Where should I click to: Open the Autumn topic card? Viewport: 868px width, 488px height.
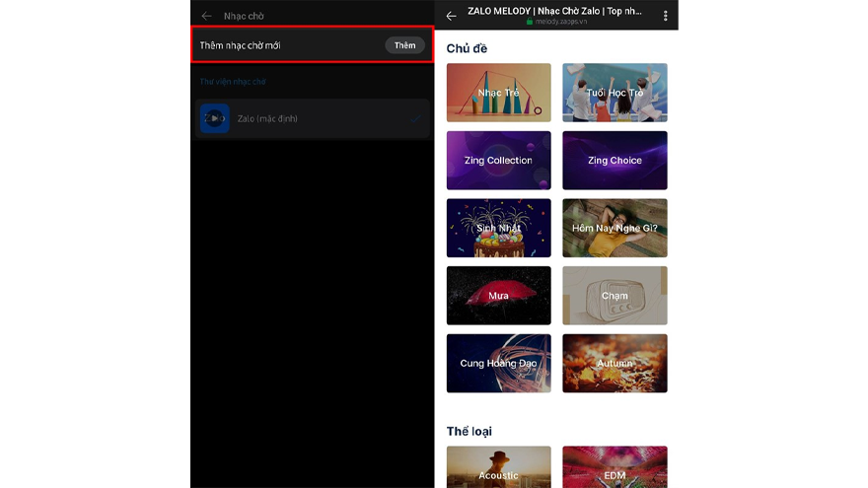[x=615, y=364]
